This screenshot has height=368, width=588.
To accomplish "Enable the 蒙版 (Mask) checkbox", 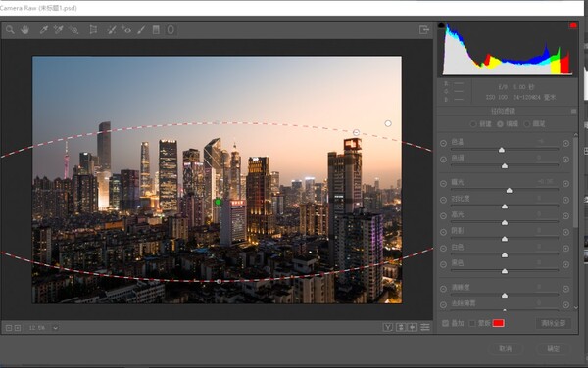I will click(472, 323).
